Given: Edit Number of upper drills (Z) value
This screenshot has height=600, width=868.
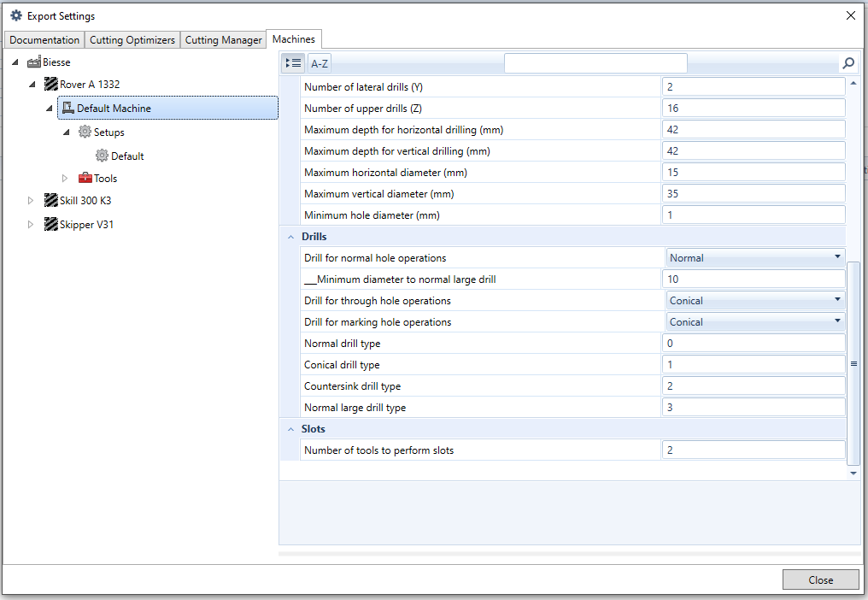Looking at the screenshot, I should coord(754,108).
